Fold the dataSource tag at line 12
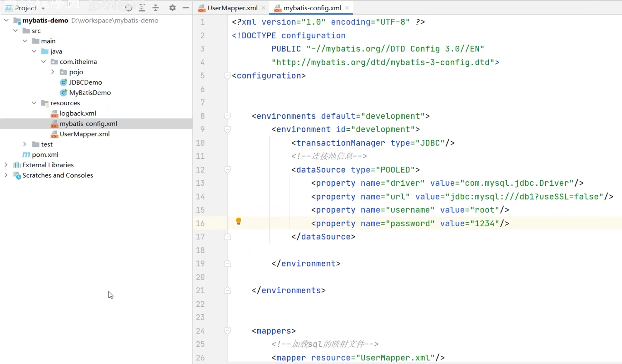The width and height of the screenshot is (622, 364). point(227,170)
